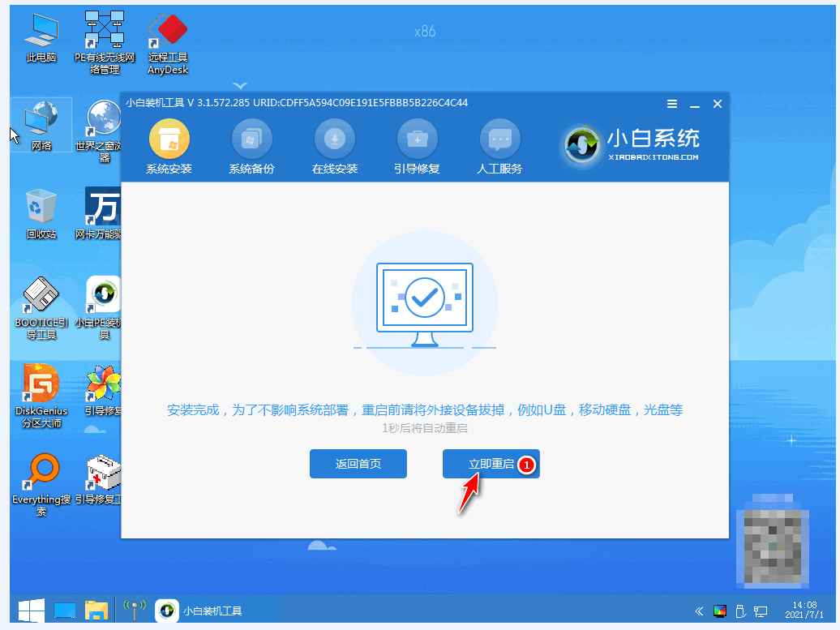This screenshot has width=840, height=630.
Task: Open the 系统备份 tab icon
Action: 252,139
